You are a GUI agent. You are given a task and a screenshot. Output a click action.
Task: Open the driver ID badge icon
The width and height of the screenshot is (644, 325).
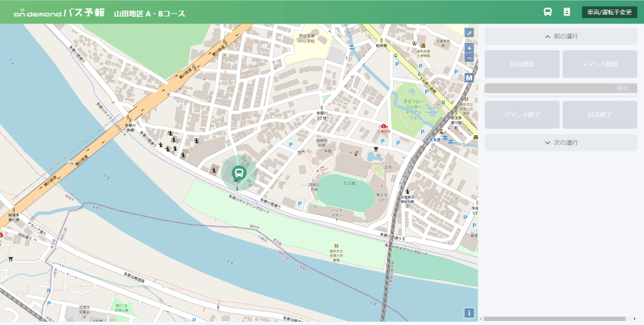(567, 12)
